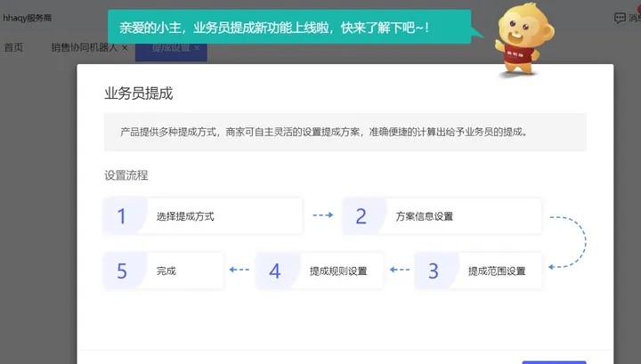The height and width of the screenshot is (364, 641).
Task: Click step number 5 icon
Action: (122, 271)
